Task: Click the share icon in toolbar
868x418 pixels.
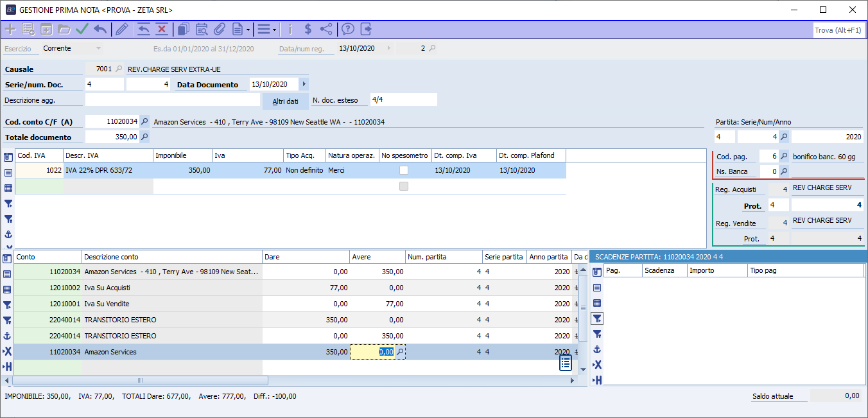Action: pyautogui.click(x=326, y=29)
